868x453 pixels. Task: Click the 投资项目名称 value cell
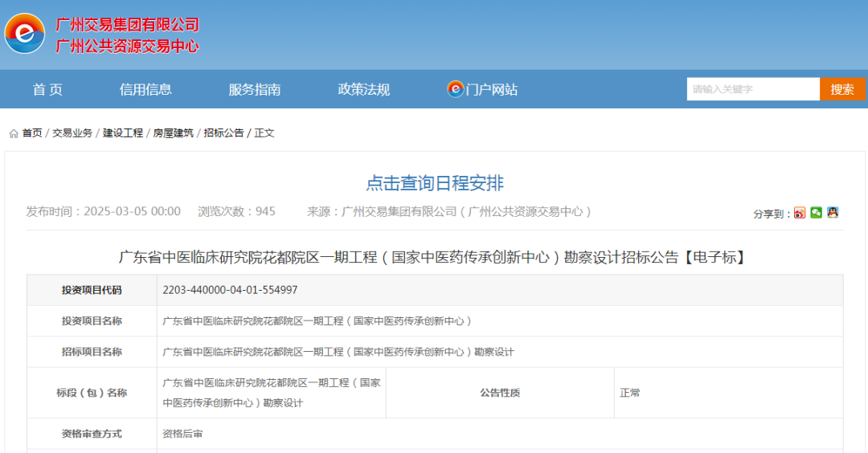tap(500, 320)
